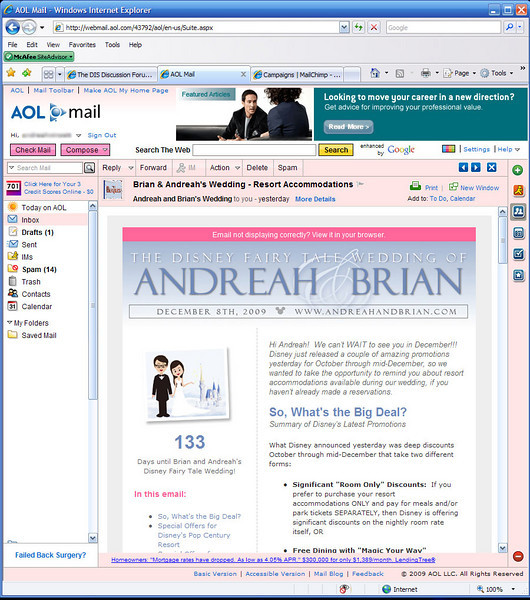This screenshot has height=600, width=530.
Task: Collapse the My Folders section
Action: click(x=10, y=323)
